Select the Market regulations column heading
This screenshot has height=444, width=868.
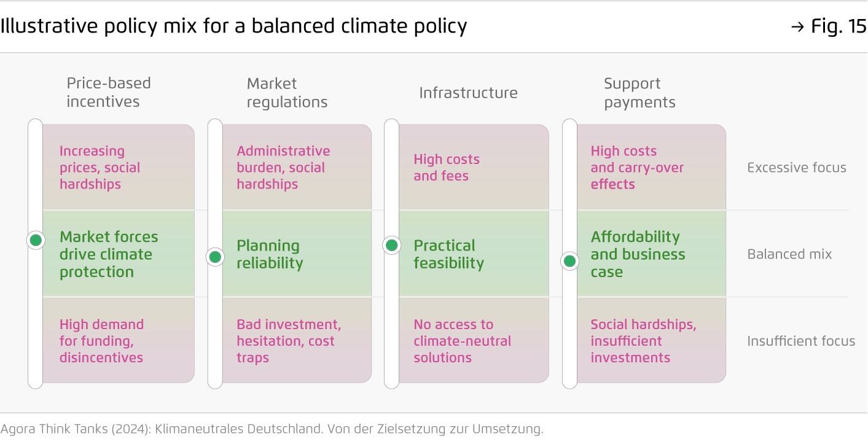(x=287, y=93)
